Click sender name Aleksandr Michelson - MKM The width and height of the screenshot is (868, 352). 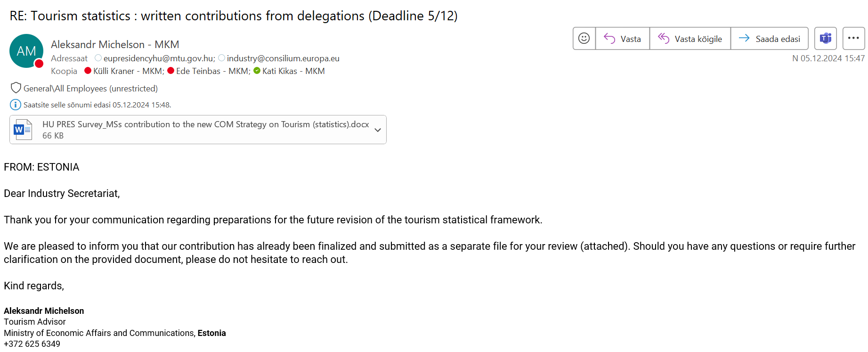(x=115, y=44)
